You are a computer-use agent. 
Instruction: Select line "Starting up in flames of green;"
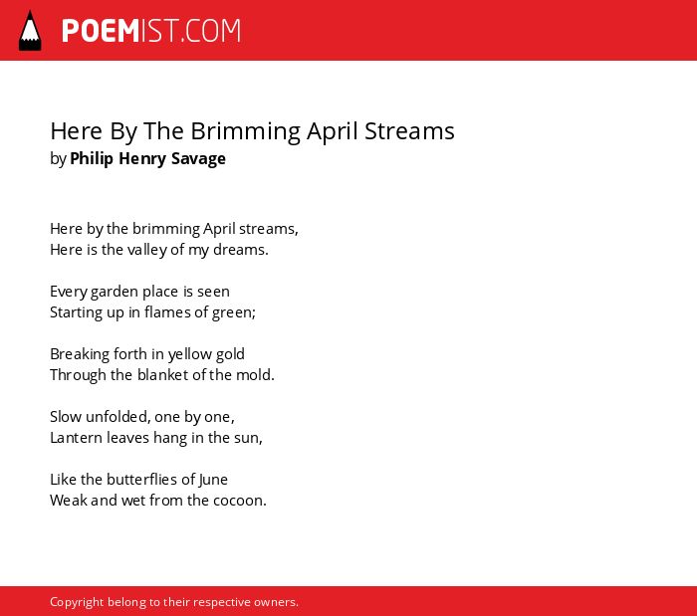(153, 312)
